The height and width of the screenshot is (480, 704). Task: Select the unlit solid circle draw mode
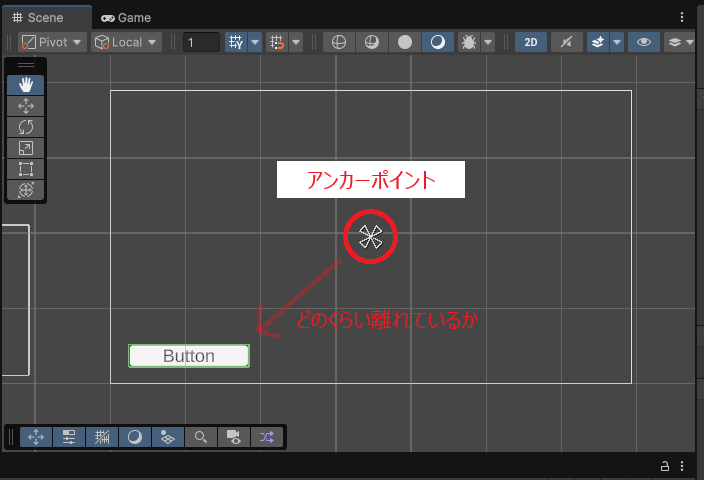click(405, 42)
